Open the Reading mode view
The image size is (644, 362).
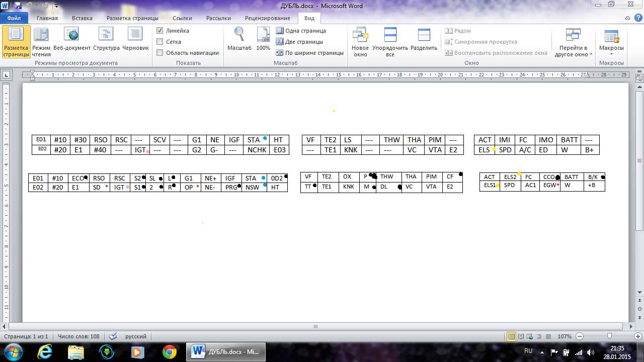[x=41, y=41]
